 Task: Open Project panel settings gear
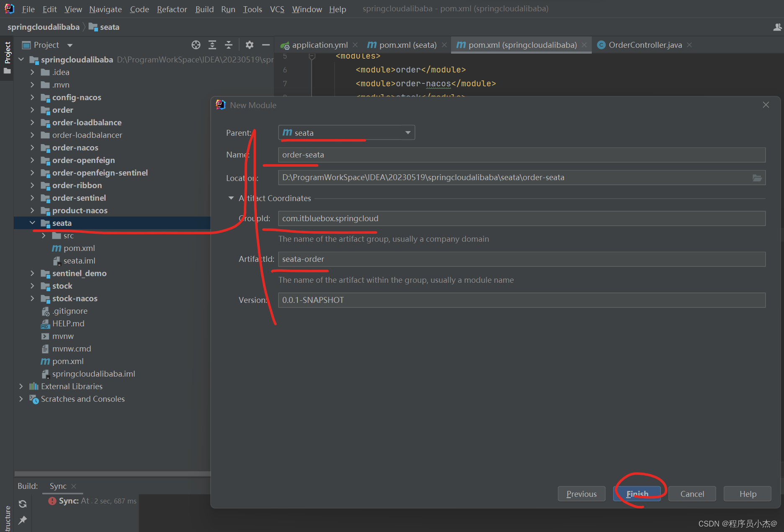point(250,45)
